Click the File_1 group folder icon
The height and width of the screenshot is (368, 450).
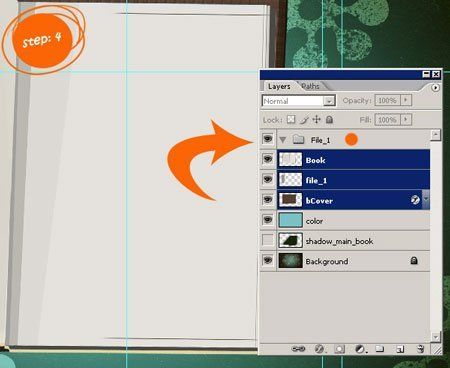[298, 139]
